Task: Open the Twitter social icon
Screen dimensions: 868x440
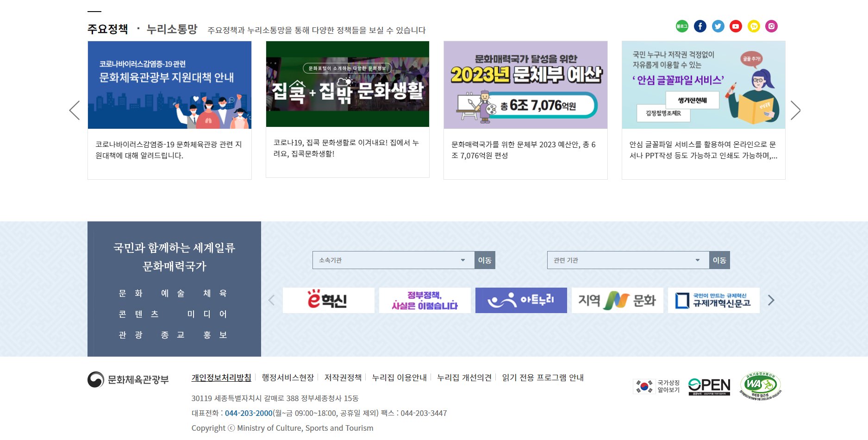Action: coord(718,26)
